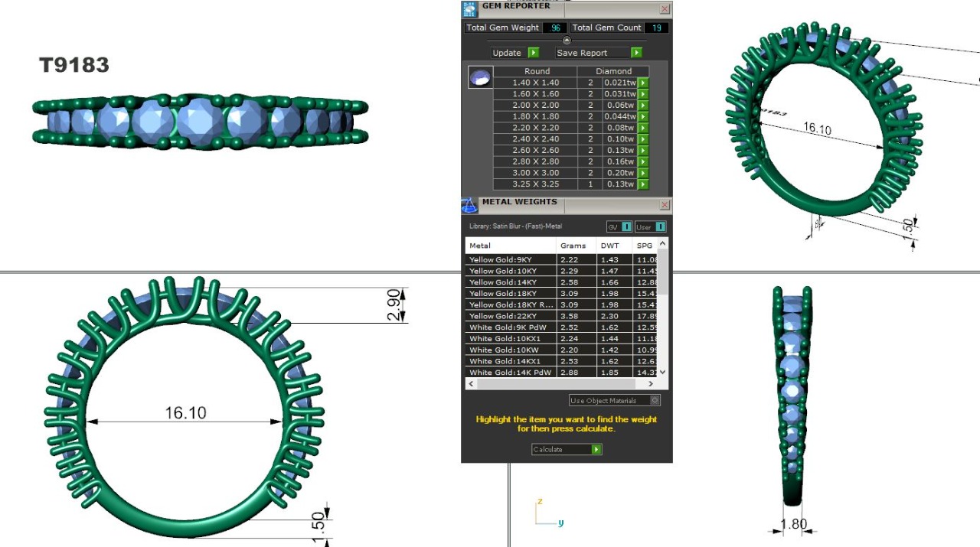
Task: Click the Update button label
Action: (507, 53)
